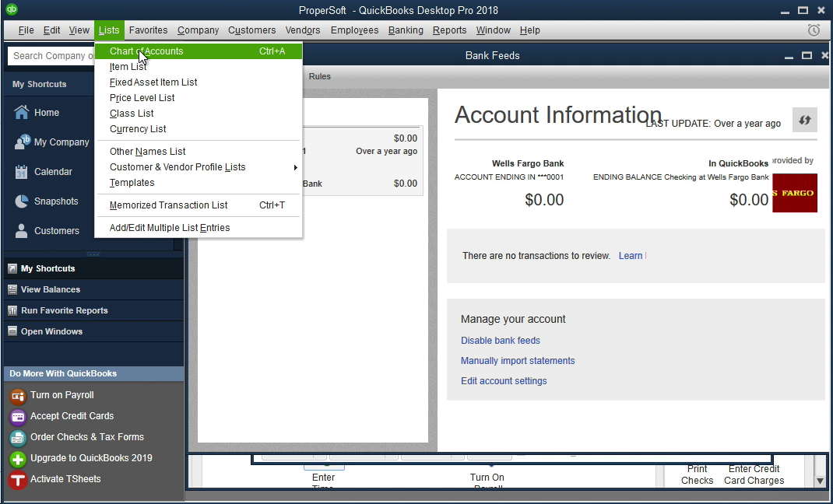Click the Wells Fargo logo thumbnail
Image resolution: width=833 pixels, height=504 pixels.
pyautogui.click(x=795, y=193)
